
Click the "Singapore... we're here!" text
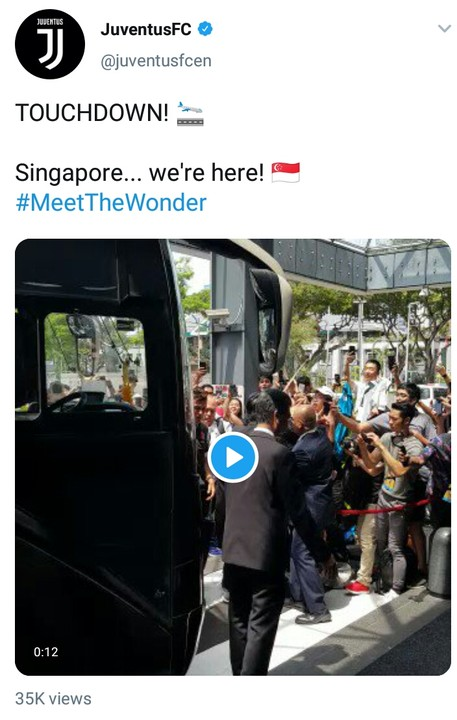(x=140, y=173)
